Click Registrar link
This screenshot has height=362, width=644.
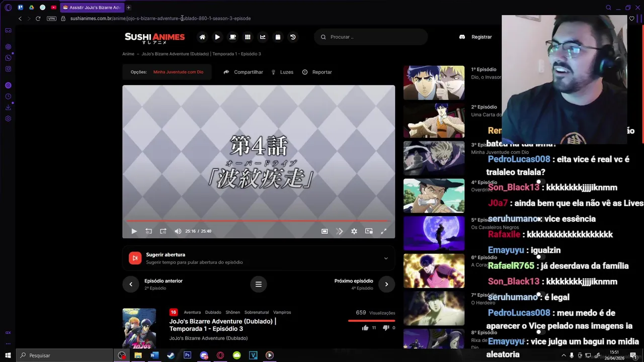tap(481, 37)
